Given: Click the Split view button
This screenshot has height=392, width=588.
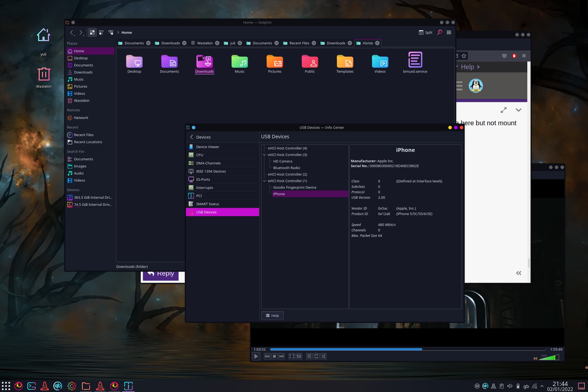Looking at the screenshot, I should pyautogui.click(x=425, y=32).
